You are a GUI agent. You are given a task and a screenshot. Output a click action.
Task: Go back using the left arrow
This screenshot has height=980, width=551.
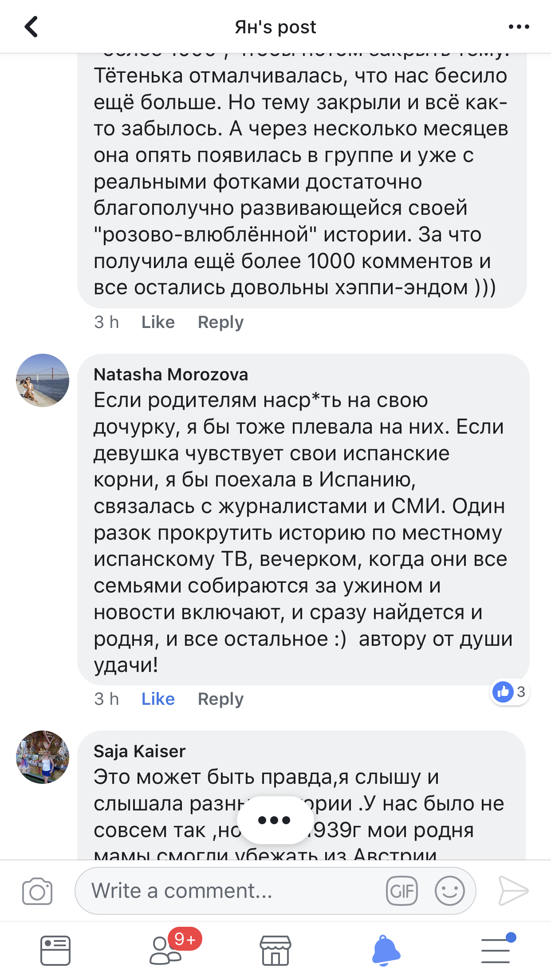pyautogui.click(x=31, y=27)
